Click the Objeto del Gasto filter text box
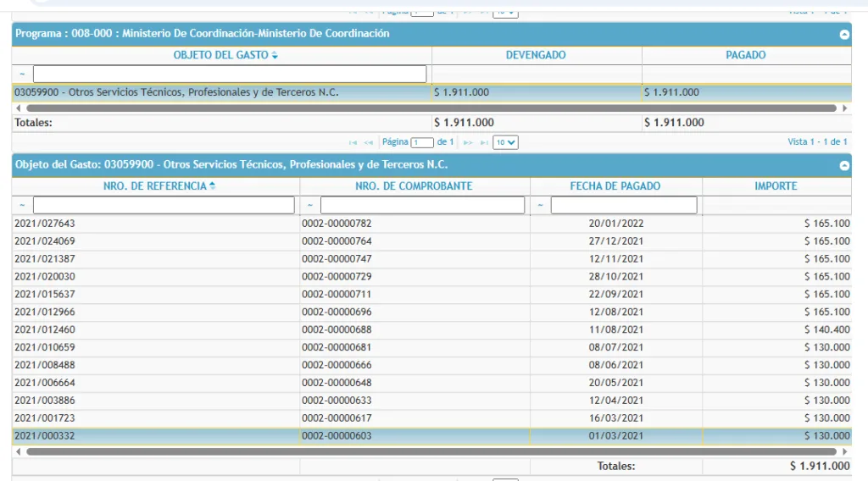This screenshot has width=868, height=481. coord(229,75)
